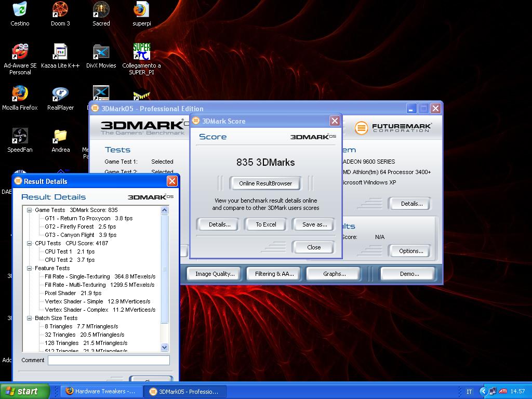Select Fill Rate - Multi-Texturing row
The height and width of the screenshot is (399, 532).
(x=99, y=285)
